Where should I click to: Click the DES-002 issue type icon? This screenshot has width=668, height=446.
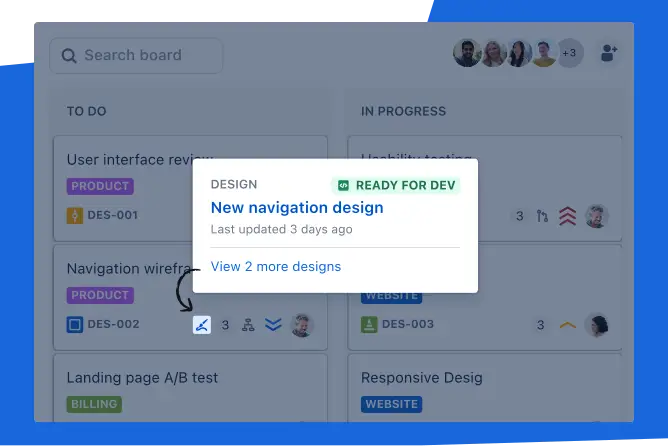(x=75, y=324)
